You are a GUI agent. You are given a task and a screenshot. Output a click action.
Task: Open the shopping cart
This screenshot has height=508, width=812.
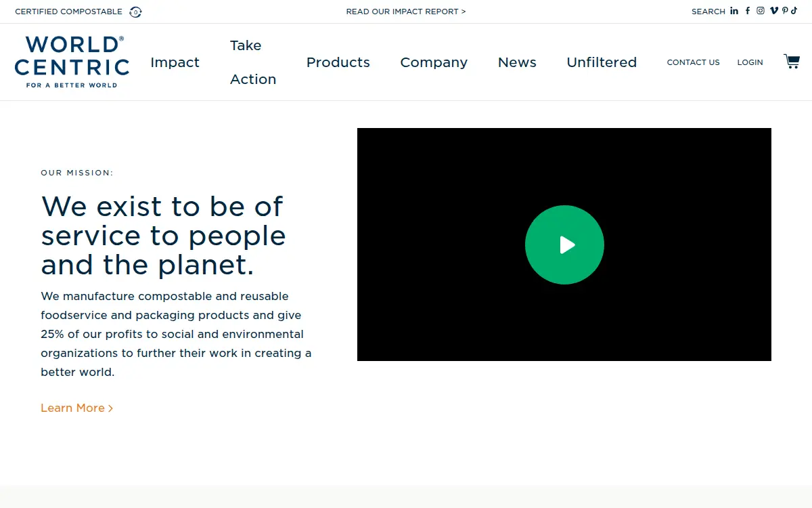791,62
